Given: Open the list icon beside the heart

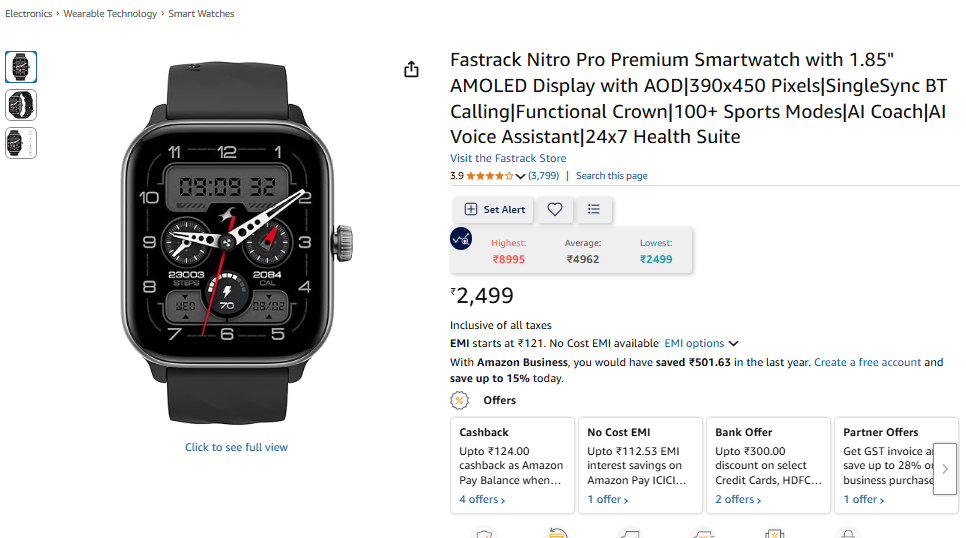Looking at the screenshot, I should click(x=594, y=209).
